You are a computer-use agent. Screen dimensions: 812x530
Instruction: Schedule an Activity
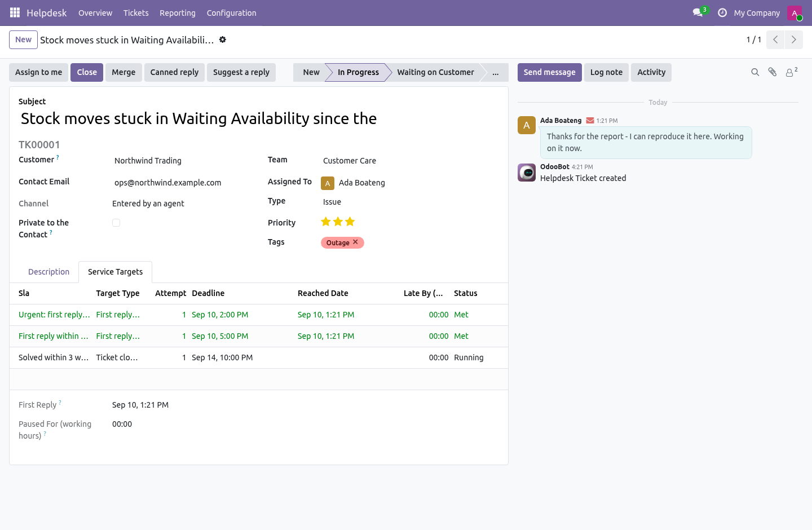651,72
